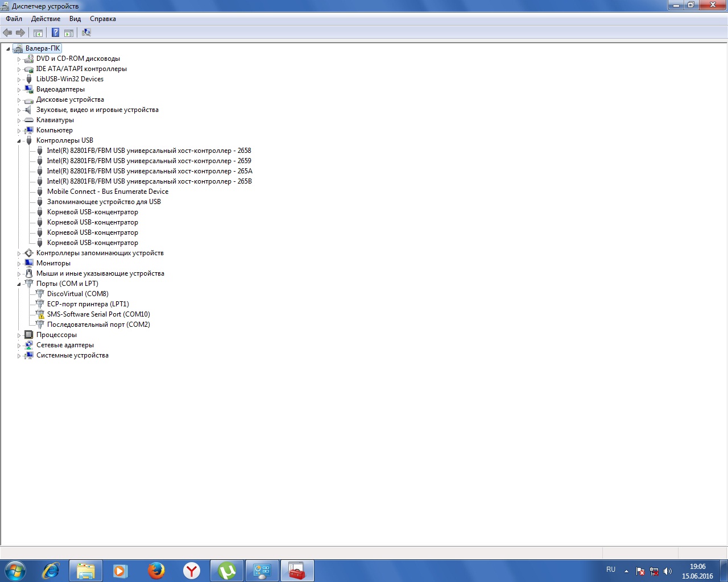Select ECP-порт принтера (LPT1)
Image resolution: width=728 pixels, height=582 pixels.
pyautogui.click(x=88, y=304)
